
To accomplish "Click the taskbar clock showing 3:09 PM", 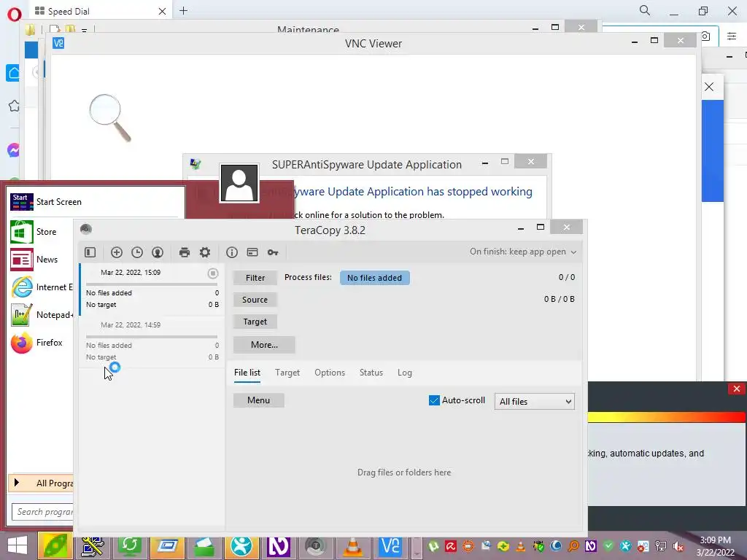I will coord(716,546).
